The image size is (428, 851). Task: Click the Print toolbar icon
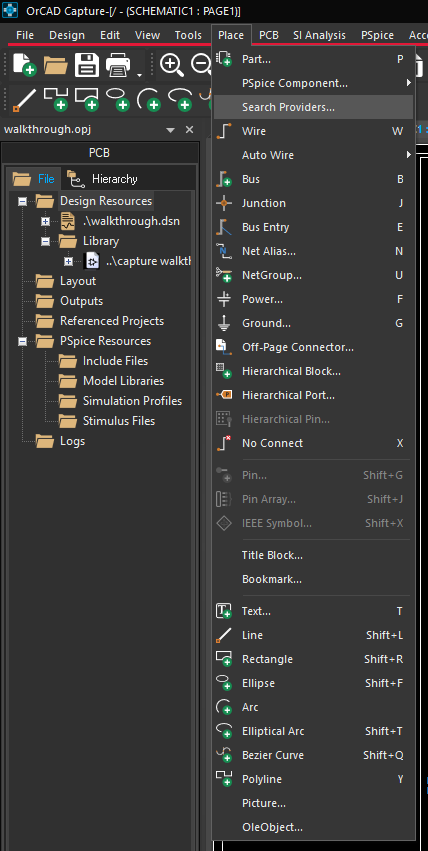[x=118, y=65]
